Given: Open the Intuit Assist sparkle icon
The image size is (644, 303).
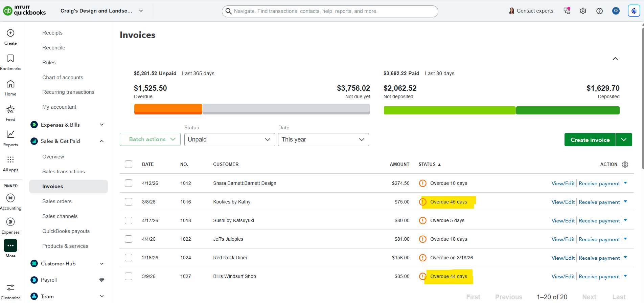Looking at the screenshot, I should click(634, 11).
